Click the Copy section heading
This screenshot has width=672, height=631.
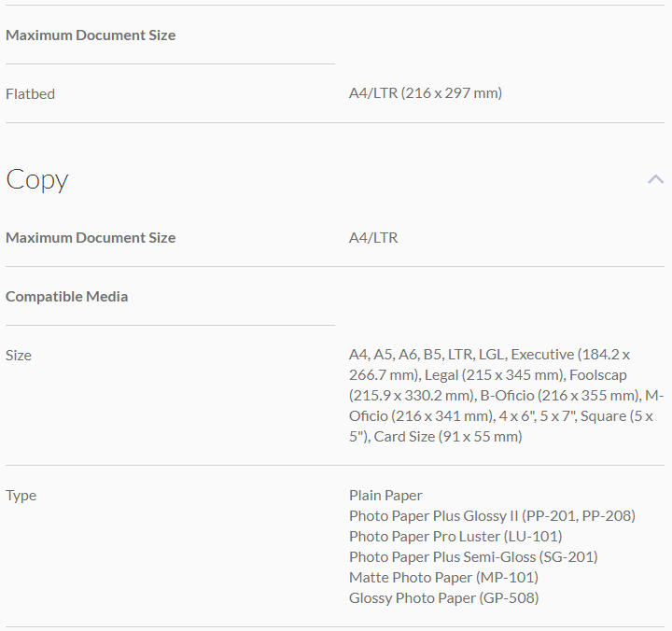[37, 179]
